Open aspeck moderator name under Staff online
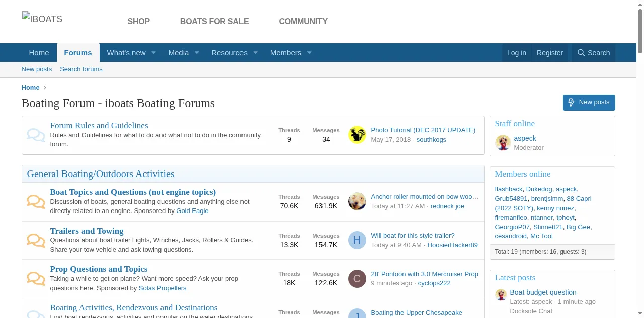 (525, 138)
